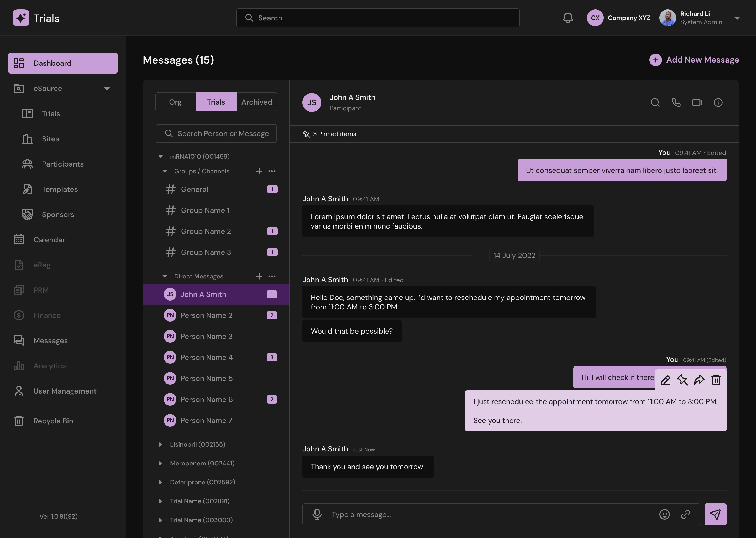
Task: Pin the hovered message
Action: tap(682, 380)
